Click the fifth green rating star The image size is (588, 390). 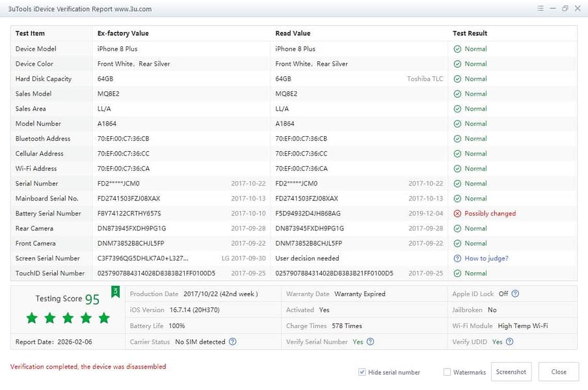pyautogui.click(x=104, y=318)
